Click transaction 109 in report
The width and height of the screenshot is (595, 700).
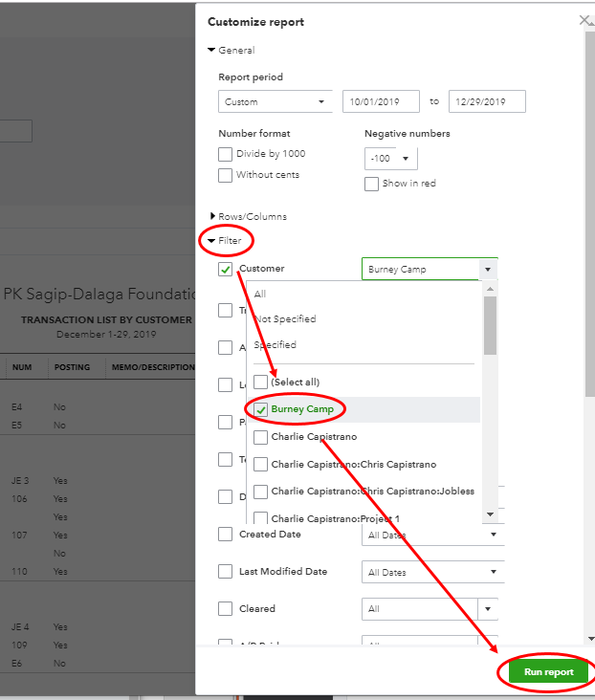[19, 645]
